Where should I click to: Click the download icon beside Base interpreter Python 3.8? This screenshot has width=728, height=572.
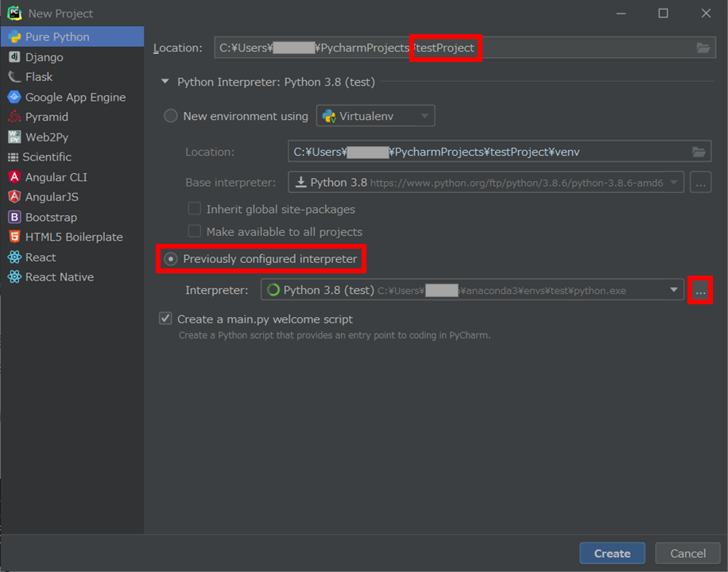point(301,183)
